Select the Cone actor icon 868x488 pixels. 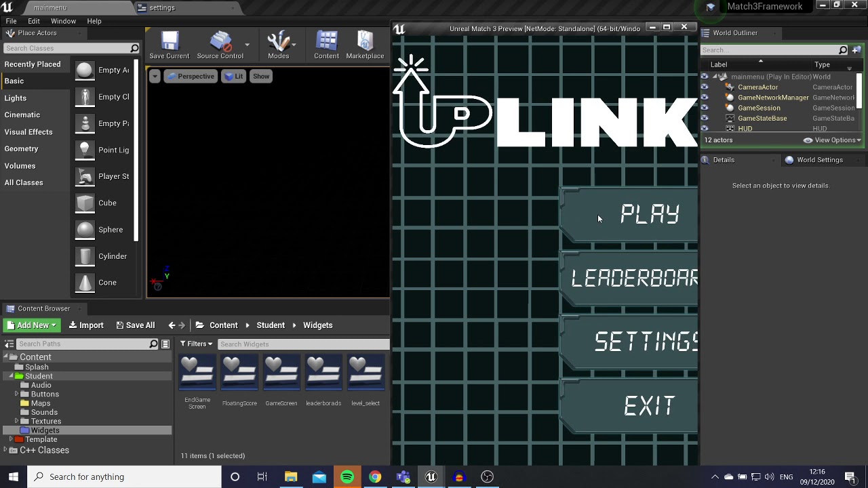(x=85, y=283)
